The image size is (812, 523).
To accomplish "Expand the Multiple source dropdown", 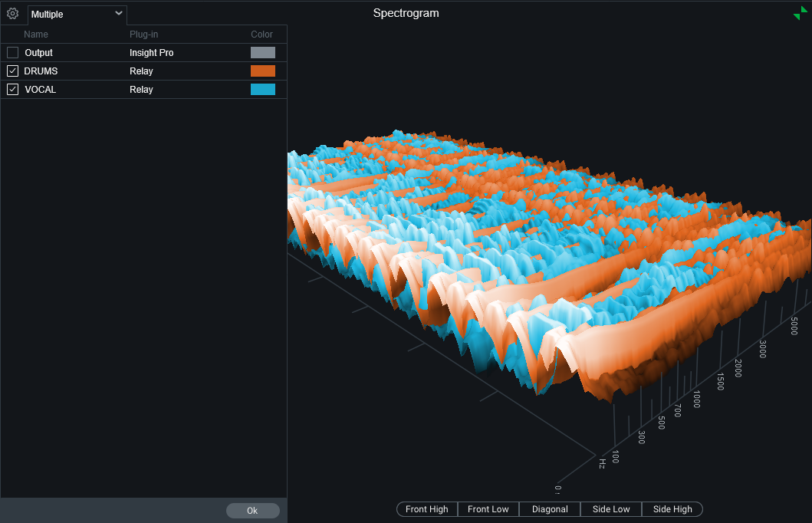I will (x=77, y=14).
